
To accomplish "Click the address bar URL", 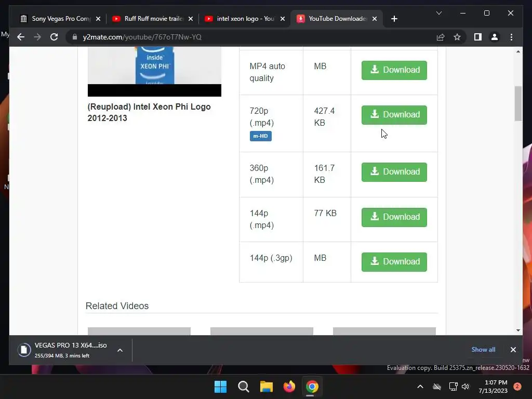I will [142, 37].
